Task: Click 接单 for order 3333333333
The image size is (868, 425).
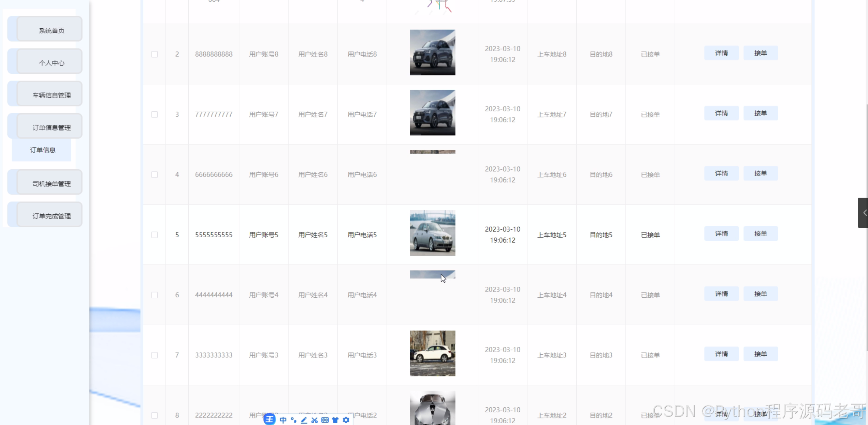Action: coord(761,354)
